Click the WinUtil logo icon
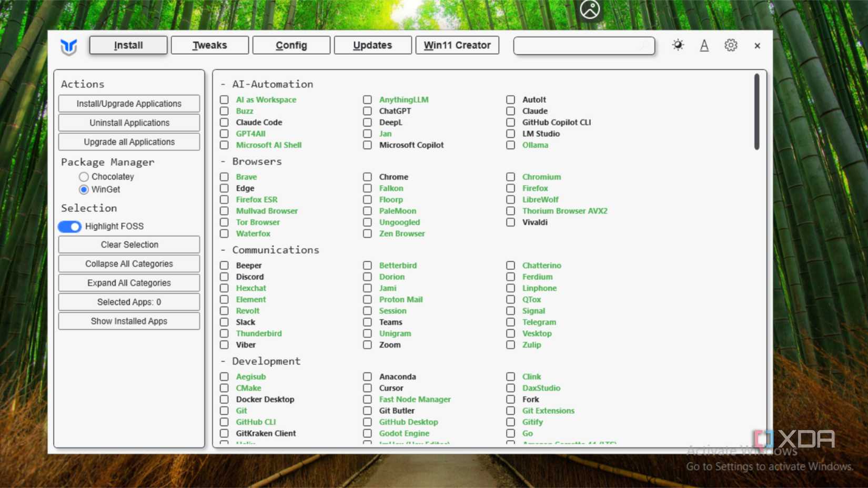Viewport: 868px width, 488px height. tap(68, 46)
